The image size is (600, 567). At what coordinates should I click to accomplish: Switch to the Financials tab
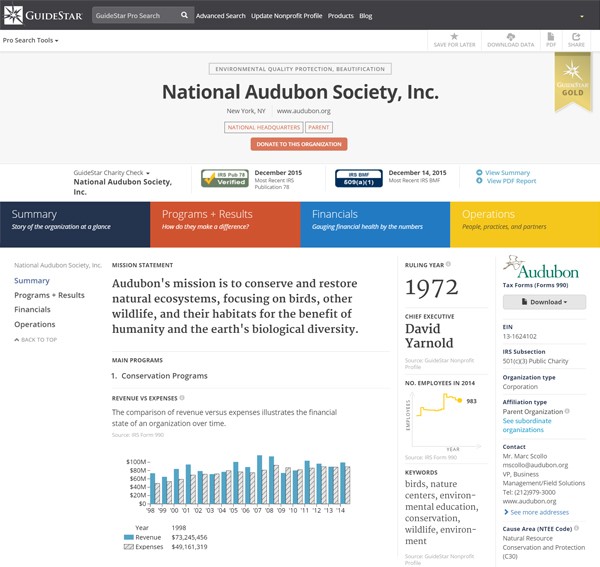[x=375, y=224]
